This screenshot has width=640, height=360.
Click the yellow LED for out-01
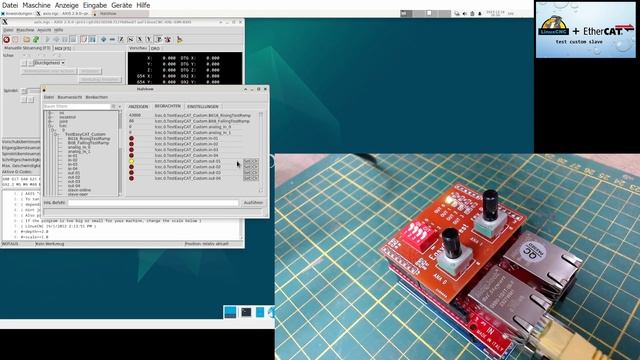click(131, 161)
